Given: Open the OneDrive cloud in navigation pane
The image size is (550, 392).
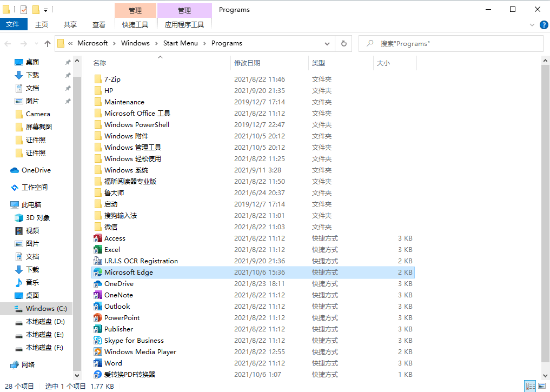Looking at the screenshot, I should coord(15,170).
